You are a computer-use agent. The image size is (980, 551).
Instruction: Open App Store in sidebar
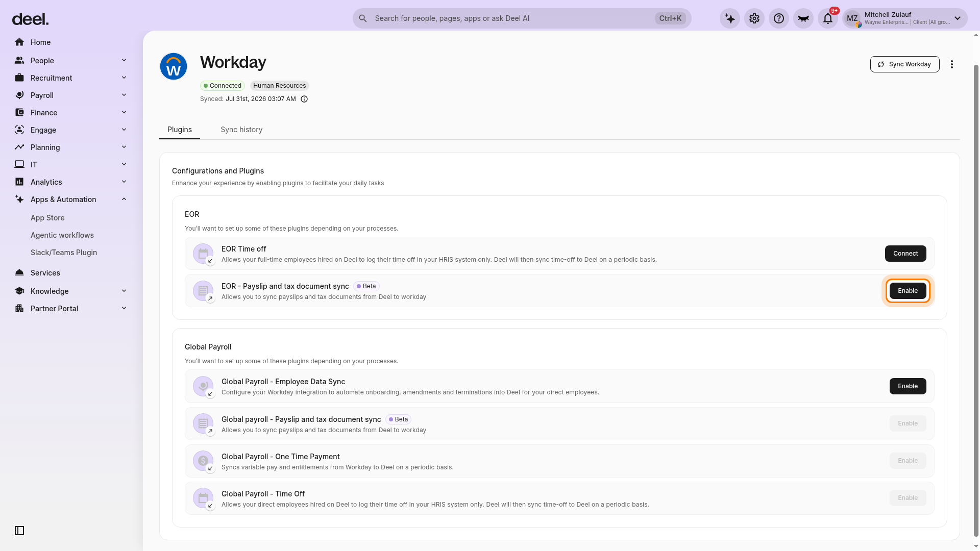pyautogui.click(x=47, y=218)
